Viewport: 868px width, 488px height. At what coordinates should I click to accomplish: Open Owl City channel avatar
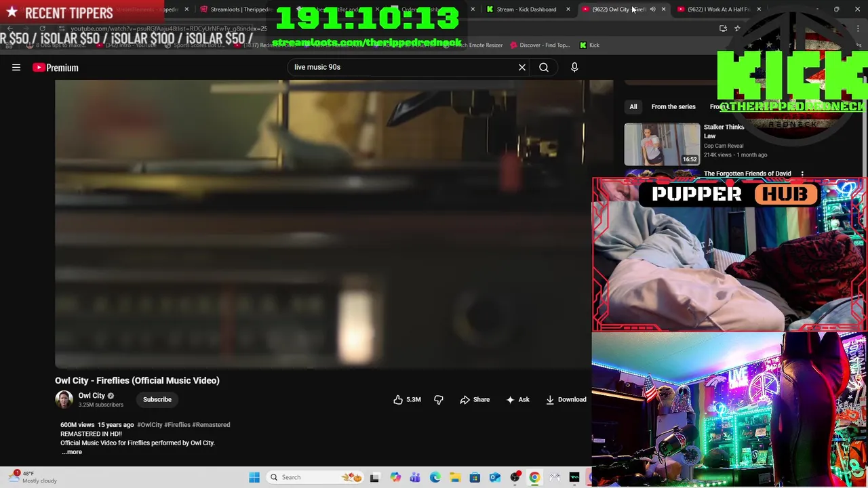pyautogui.click(x=64, y=399)
